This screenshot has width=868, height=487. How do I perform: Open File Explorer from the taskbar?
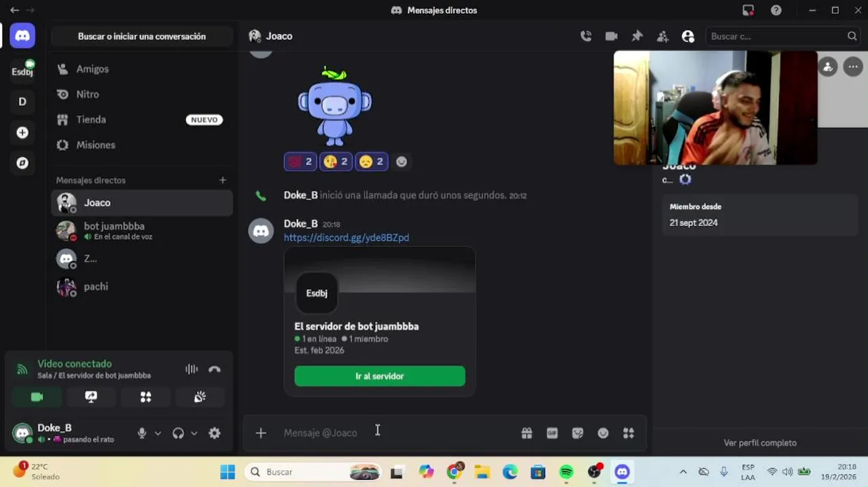(481, 472)
